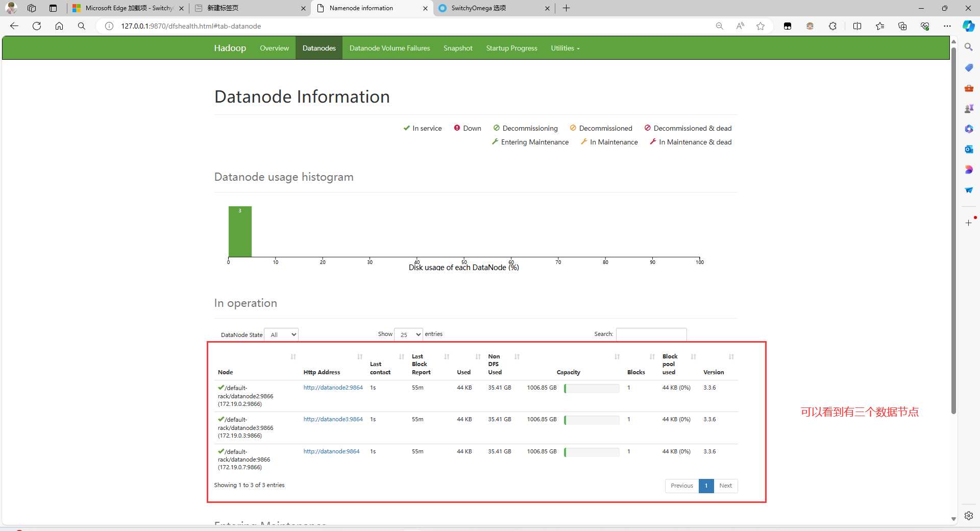Click the URL address bar
Screen dimensions: 980x531
coord(408,26)
